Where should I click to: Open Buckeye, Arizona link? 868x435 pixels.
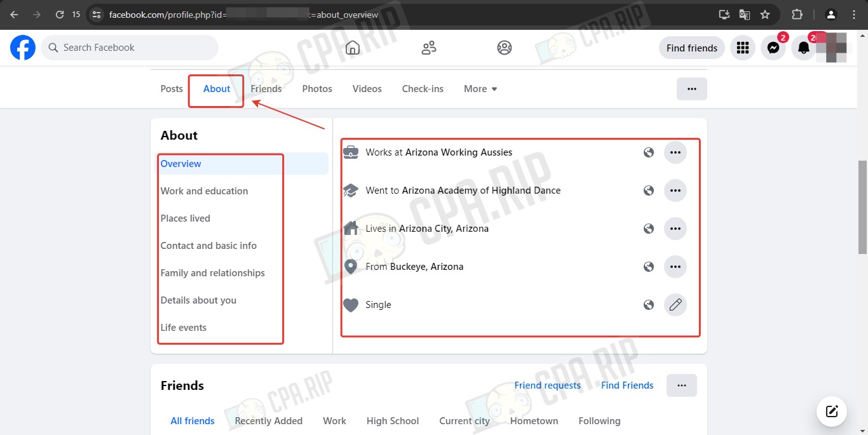click(426, 267)
